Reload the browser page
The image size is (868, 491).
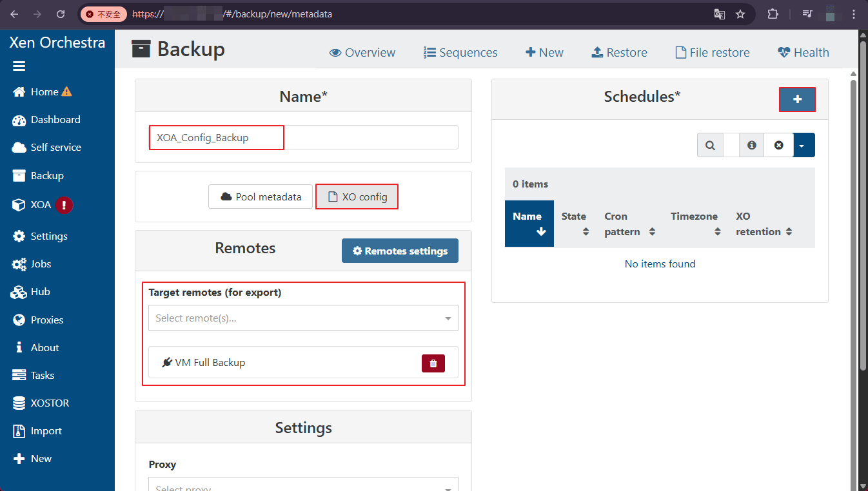point(61,14)
